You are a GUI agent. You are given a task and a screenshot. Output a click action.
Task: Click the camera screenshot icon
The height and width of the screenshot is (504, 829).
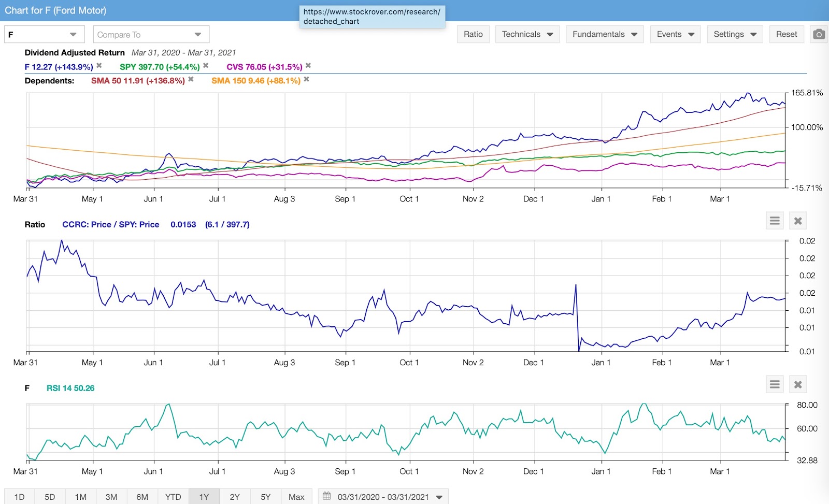818,34
